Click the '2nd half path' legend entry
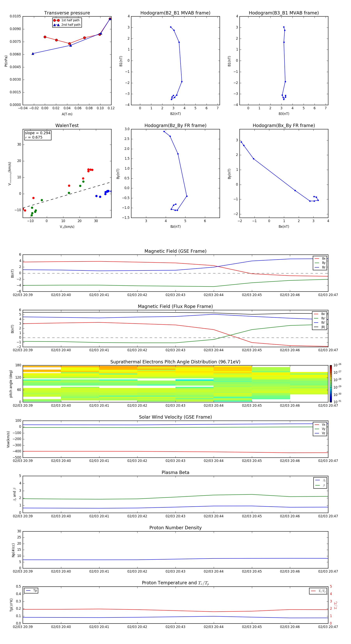351x644 pixels. [x=67, y=25]
